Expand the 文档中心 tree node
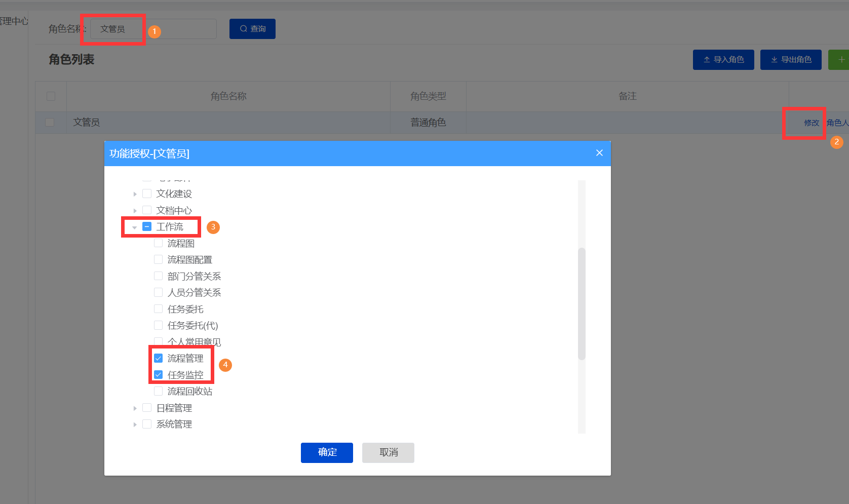The width and height of the screenshot is (849, 504). click(x=135, y=210)
